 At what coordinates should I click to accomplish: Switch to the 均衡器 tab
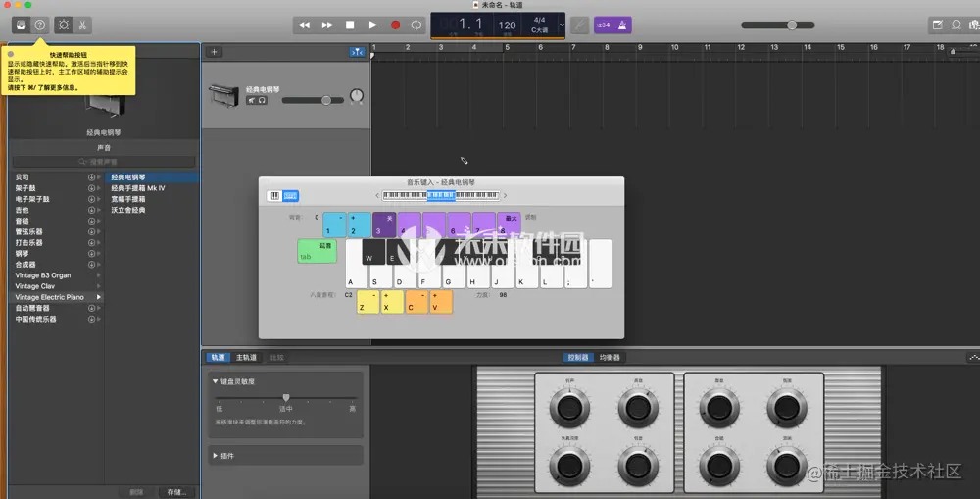tap(610, 358)
